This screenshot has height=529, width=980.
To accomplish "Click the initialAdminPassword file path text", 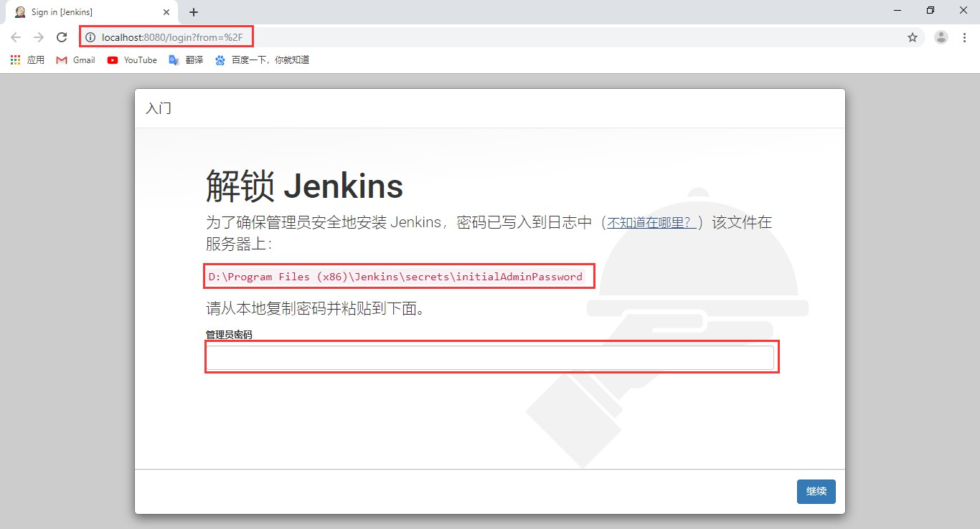I will click(395, 277).
